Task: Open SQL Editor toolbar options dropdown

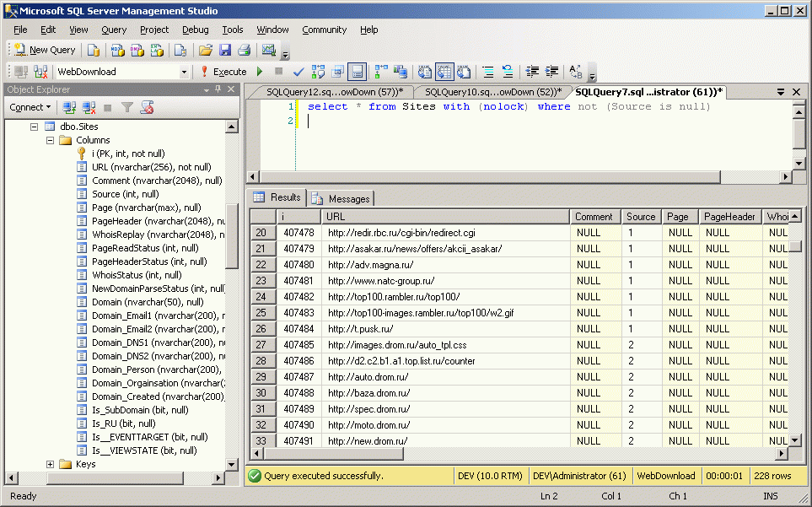Action: click(x=593, y=74)
